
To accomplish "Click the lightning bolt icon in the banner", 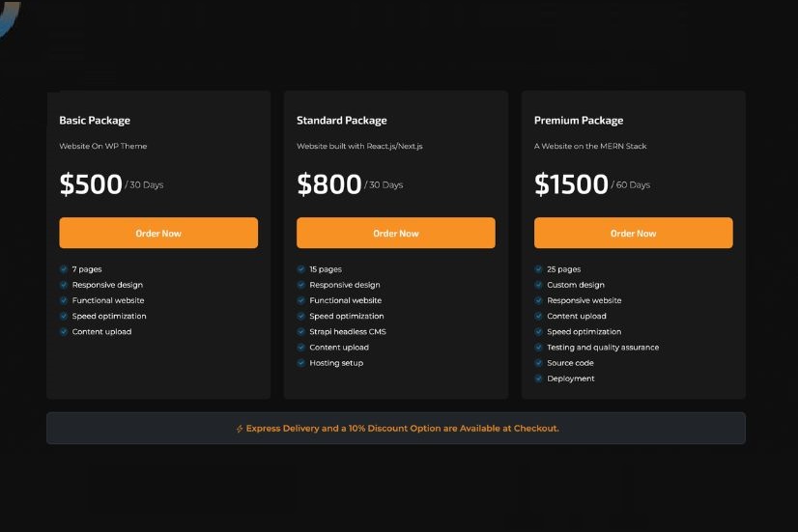I will pyautogui.click(x=240, y=429).
